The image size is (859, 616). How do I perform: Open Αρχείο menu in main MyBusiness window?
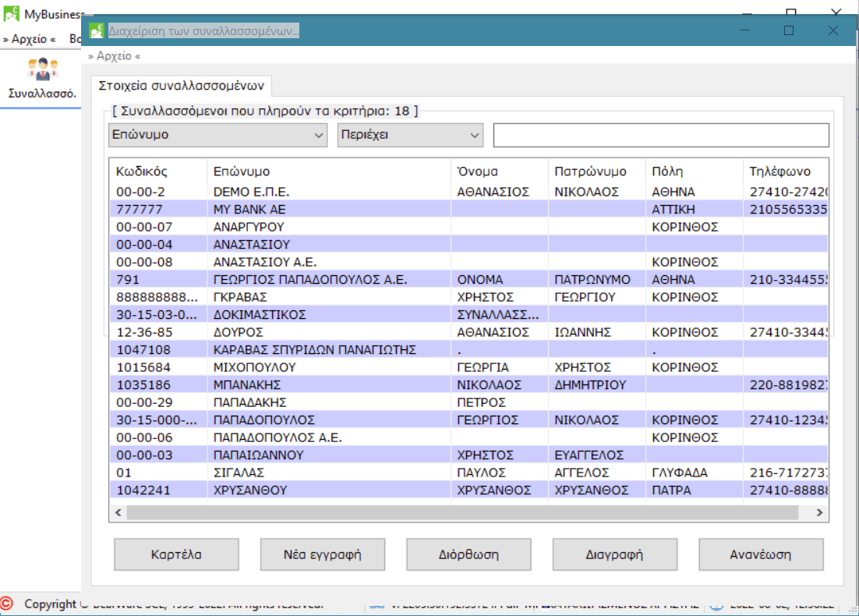(30, 38)
